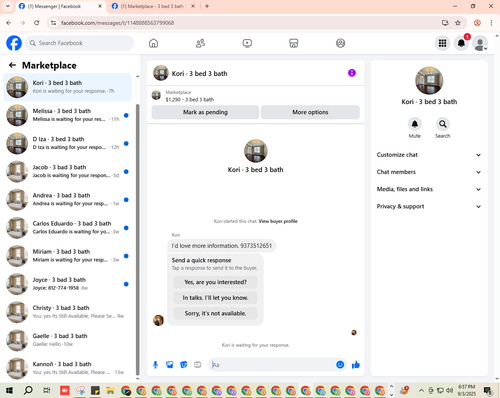Open D Iza - 3 bed 3 bath conversation
Screen dimensions: 500x398
[67, 143]
